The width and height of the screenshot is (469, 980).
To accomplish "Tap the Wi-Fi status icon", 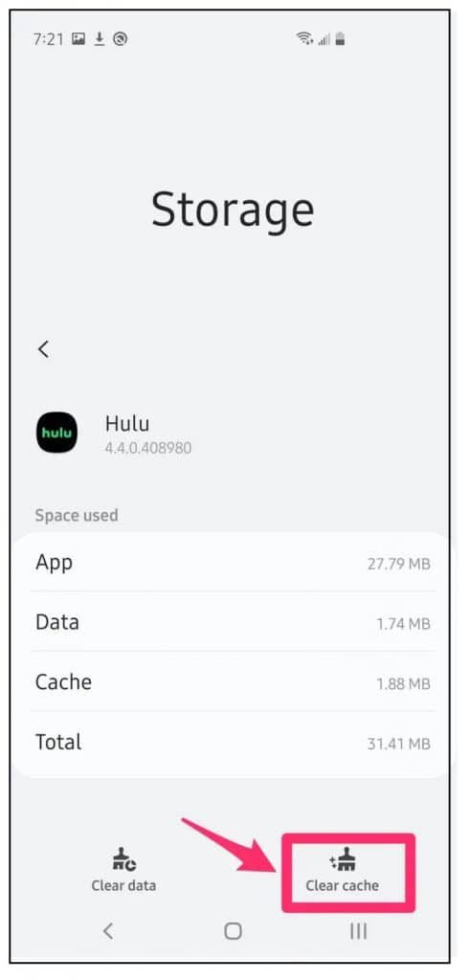I will (304, 39).
